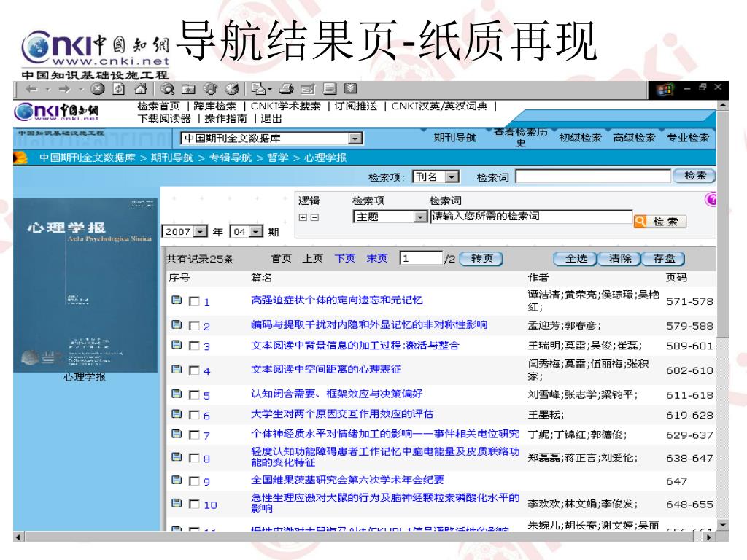Open the Mail toolbar icon
Image resolution: width=747 pixels, height=560 pixels.
point(258,89)
